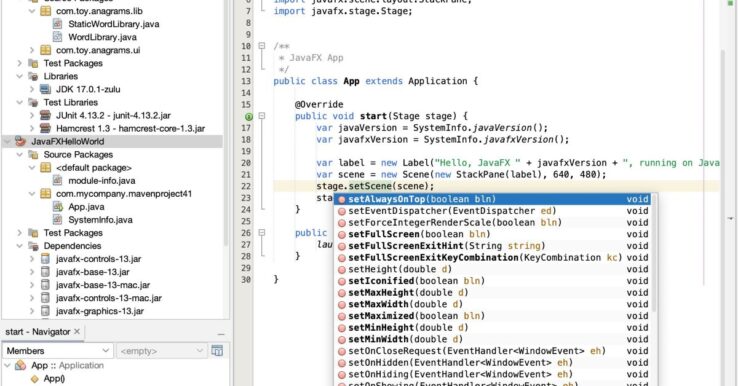
Task: Click the <default package> icon
Action: pos(46,168)
